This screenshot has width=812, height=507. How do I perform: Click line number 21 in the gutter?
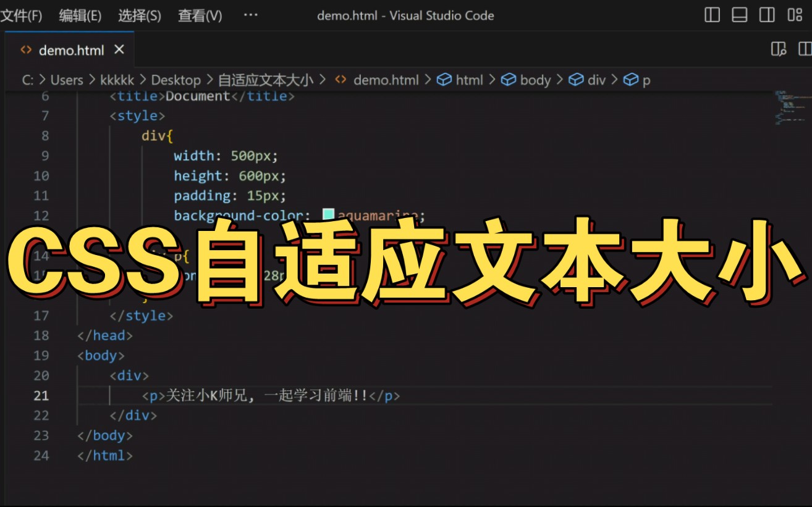coord(41,395)
